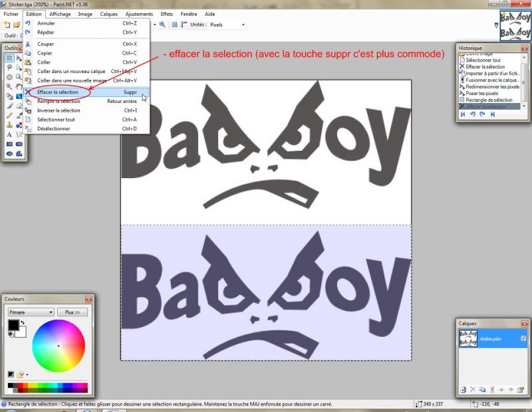Image resolution: width=532 pixels, height=412 pixels.
Task: Click the undo arrow in Historique panel
Action: coord(473,114)
